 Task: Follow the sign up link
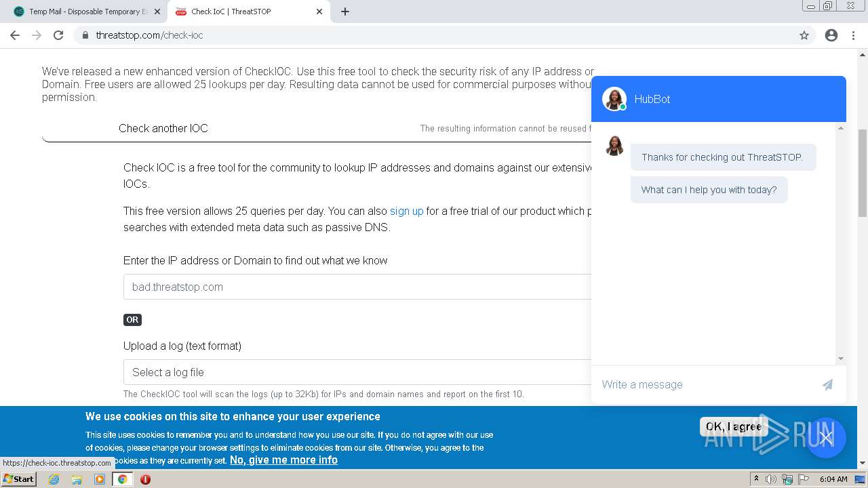(x=406, y=211)
